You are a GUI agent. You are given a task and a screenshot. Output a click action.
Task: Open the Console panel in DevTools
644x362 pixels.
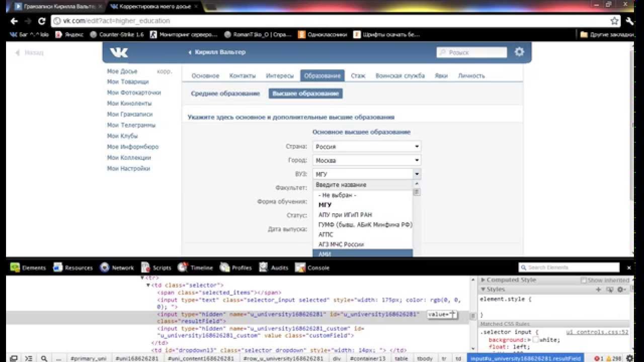point(312,267)
